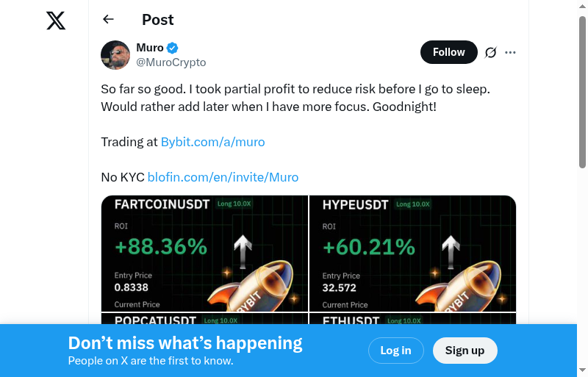Viewport: 588px width, 377px height.
Task: Click the X logo home icon
Action: pos(56,21)
